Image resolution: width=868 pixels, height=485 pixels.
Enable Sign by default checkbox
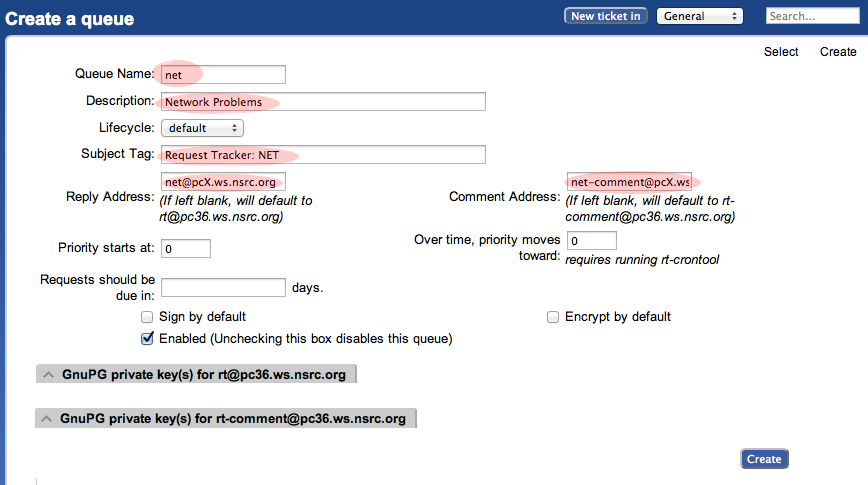pyautogui.click(x=147, y=317)
